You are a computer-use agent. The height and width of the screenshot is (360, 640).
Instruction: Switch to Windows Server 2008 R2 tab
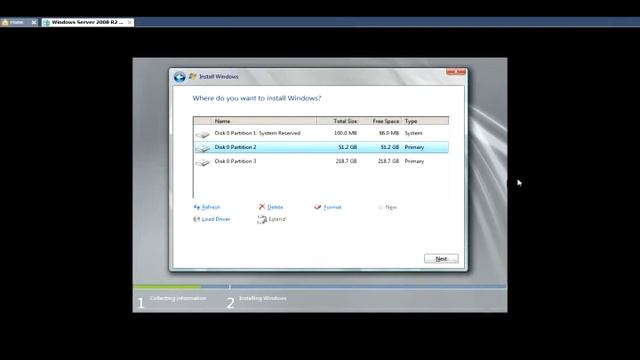pos(87,22)
